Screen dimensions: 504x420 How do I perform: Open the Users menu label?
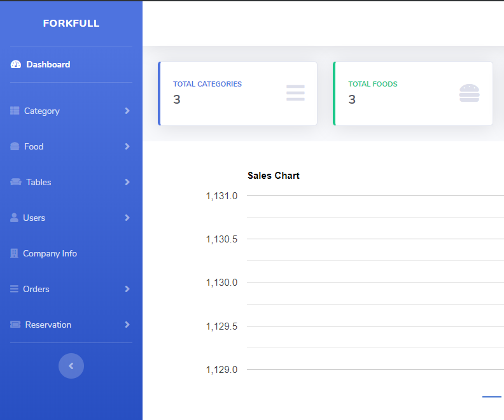click(34, 218)
